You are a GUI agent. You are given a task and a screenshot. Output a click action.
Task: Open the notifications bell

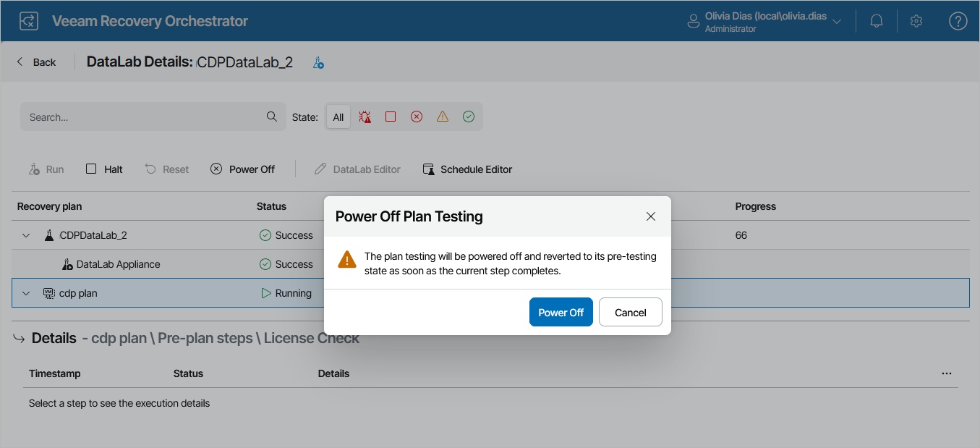(876, 21)
